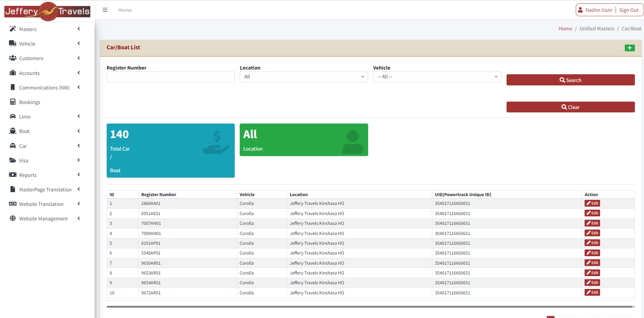Expand the Accounts sidebar menu chevron

[79, 73]
